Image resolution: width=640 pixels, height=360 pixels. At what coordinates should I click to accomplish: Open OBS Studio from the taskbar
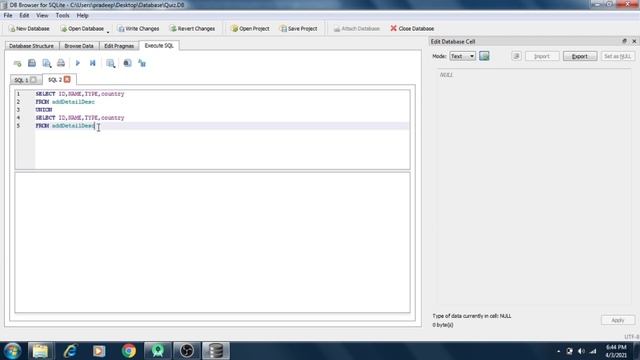[187, 351]
